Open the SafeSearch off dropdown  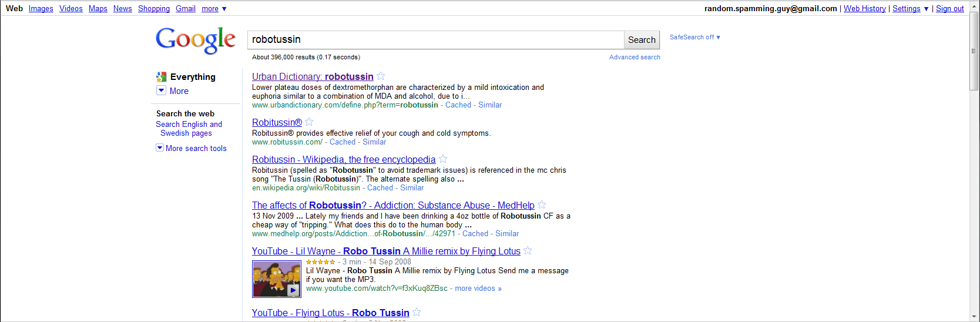pos(694,37)
